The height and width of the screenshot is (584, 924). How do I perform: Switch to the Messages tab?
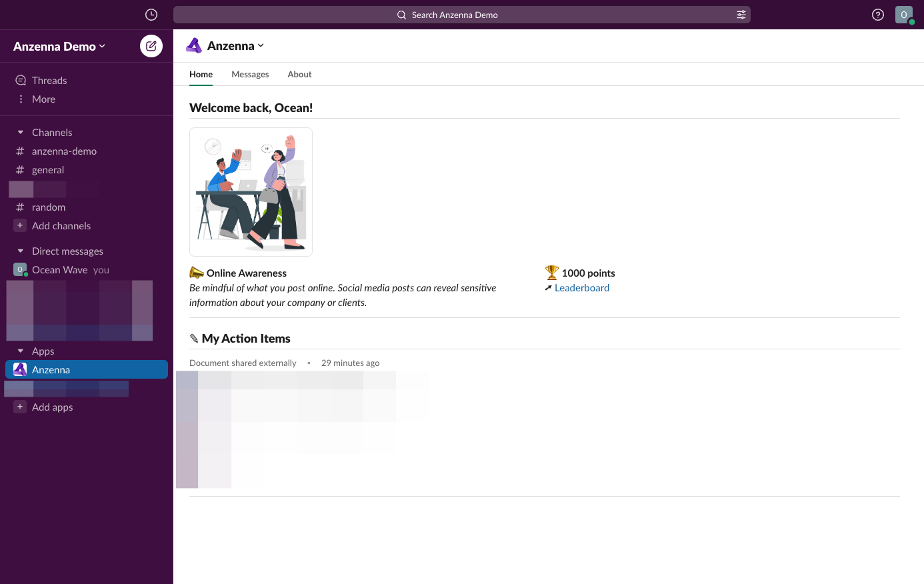click(250, 75)
